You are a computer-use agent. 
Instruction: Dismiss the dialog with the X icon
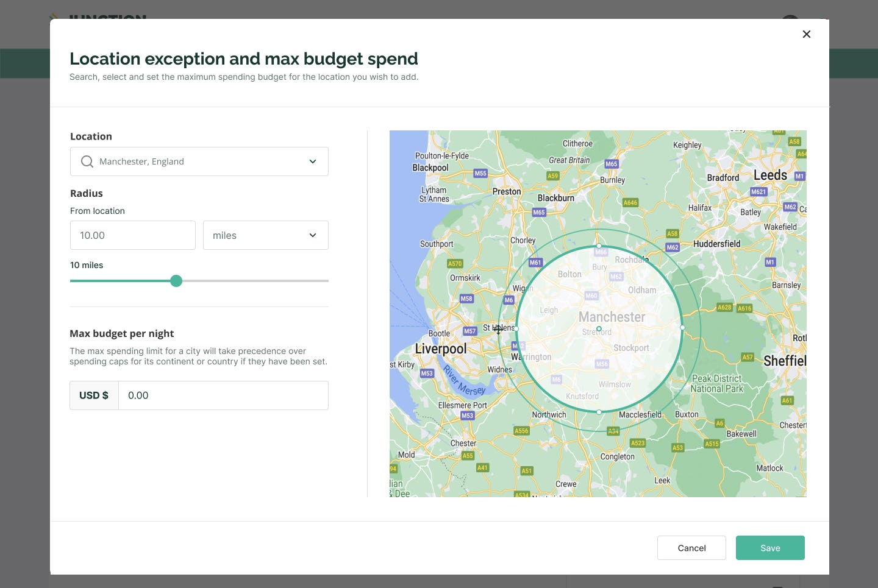pyautogui.click(x=806, y=34)
